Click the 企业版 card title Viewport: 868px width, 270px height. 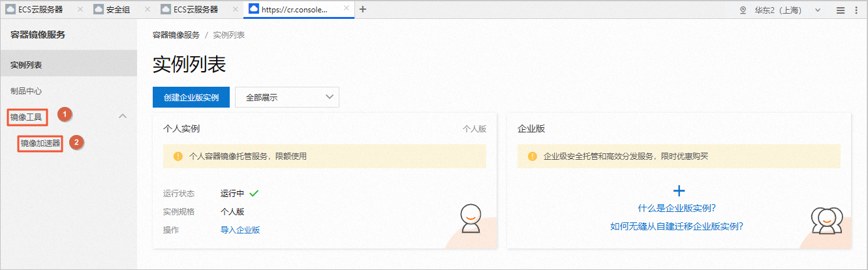[x=531, y=129]
